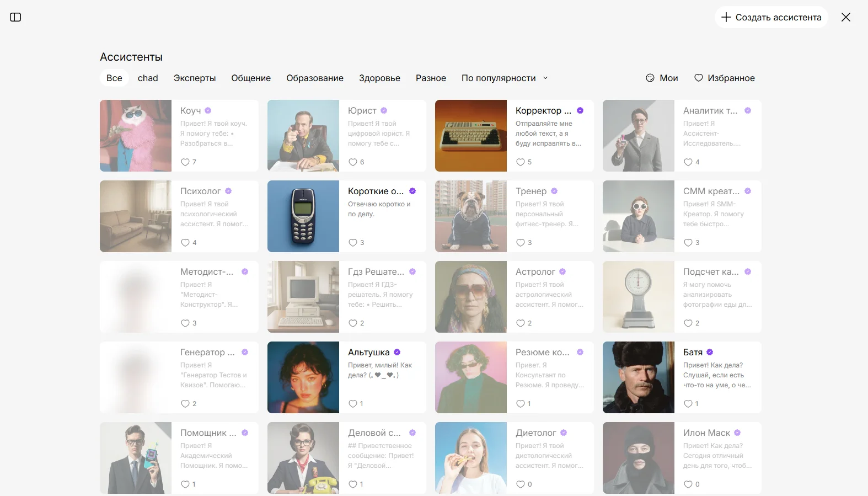The image size is (868, 496).
Task: Open the Nokia phone thumbnail image
Action: pos(303,216)
